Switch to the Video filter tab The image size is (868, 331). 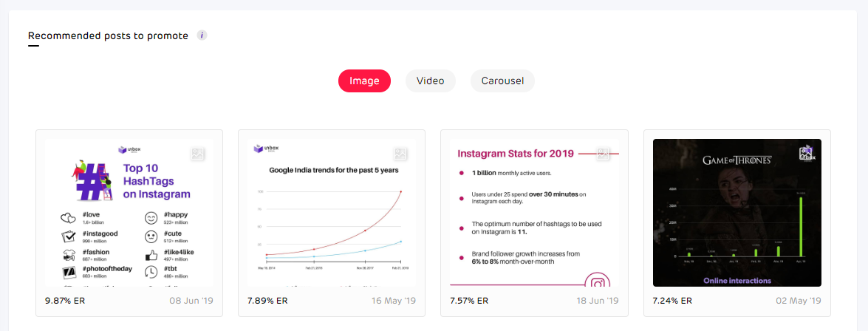(x=430, y=81)
